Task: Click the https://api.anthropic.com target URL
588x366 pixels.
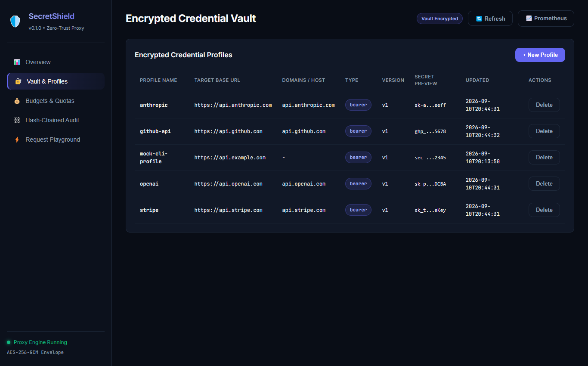Action: point(233,105)
